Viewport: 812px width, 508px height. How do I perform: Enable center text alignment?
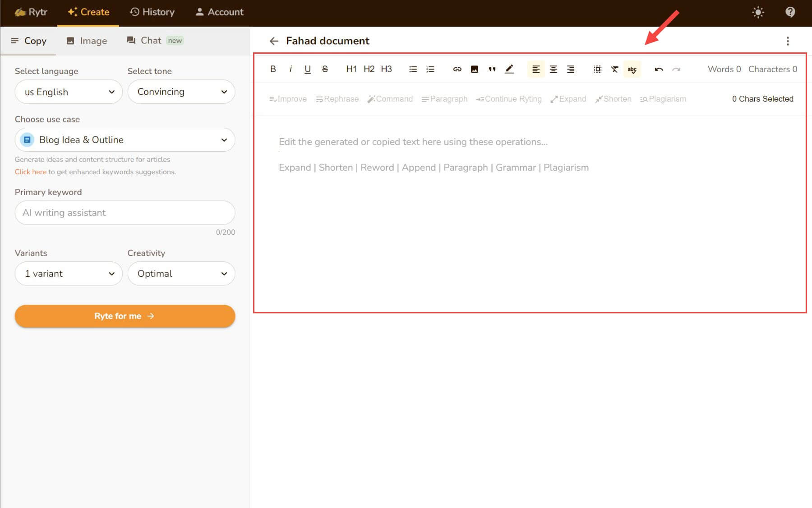pos(553,69)
